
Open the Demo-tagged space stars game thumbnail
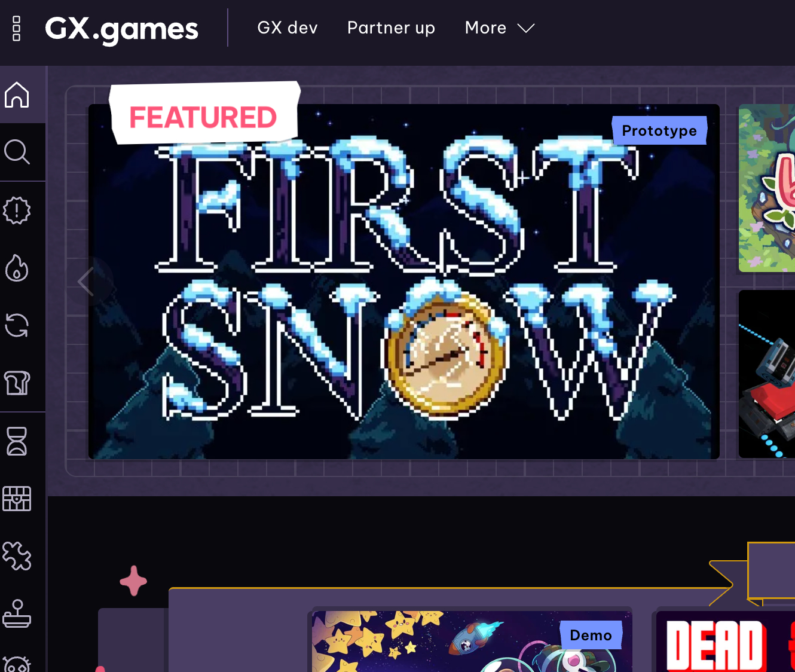(x=472, y=641)
